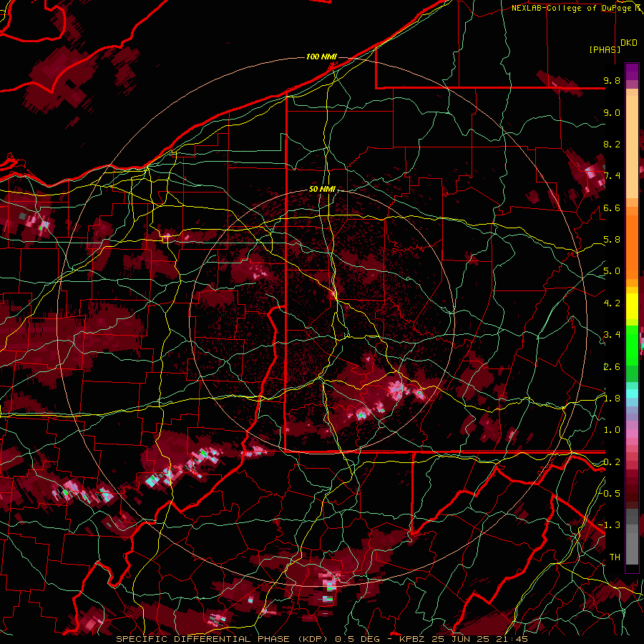Select the 5.0 legend value
The image size is (644, 644).
(x=612, y=271)
